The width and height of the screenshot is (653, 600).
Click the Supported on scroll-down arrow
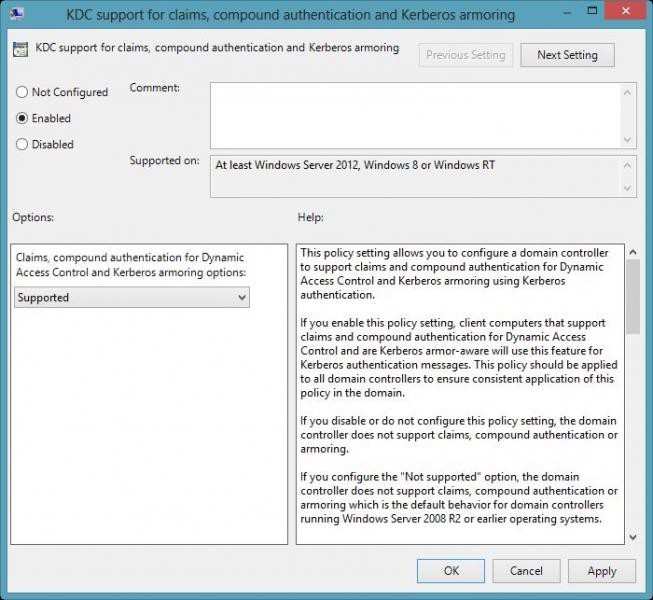628,188
